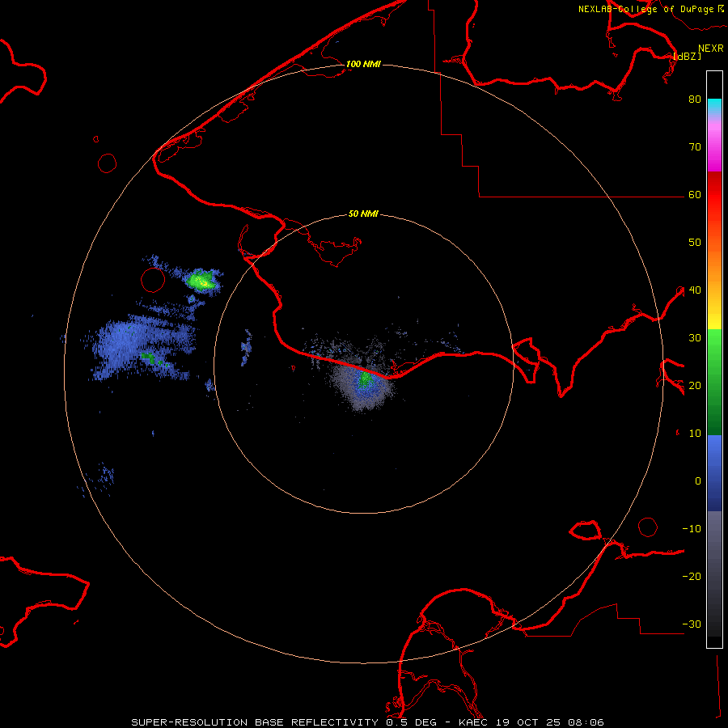This screenshot has height=728, width=728.
Task: Select the 30 value on dBZ scale
Action: [695, 337]
